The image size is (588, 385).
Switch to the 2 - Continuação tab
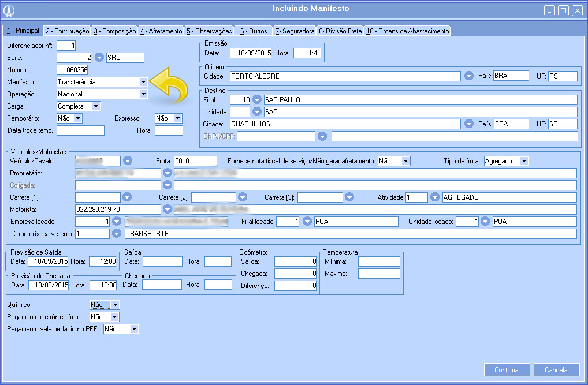68,31
